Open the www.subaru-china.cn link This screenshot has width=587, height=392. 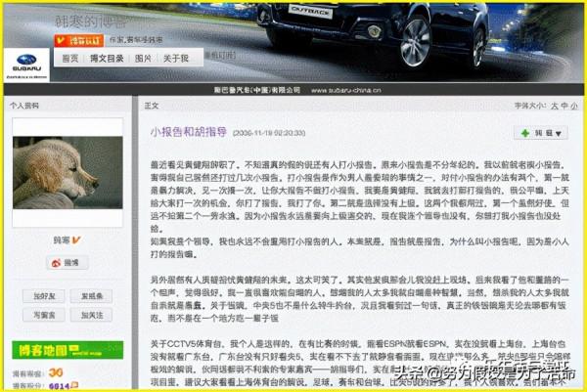click(346, 90)
